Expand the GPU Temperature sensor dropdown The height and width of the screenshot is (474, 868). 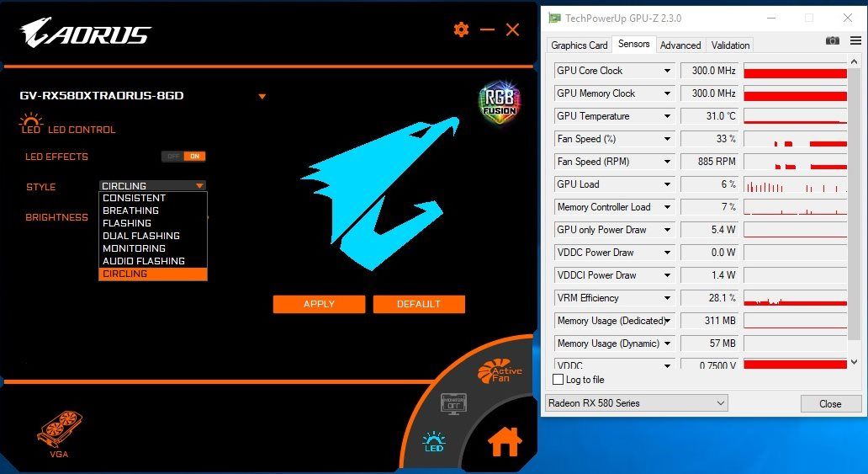[667, 116]
